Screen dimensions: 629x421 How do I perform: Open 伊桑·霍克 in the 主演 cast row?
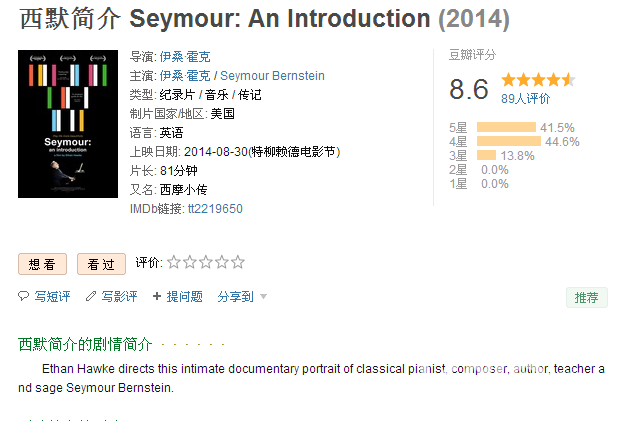click(185, 76)
